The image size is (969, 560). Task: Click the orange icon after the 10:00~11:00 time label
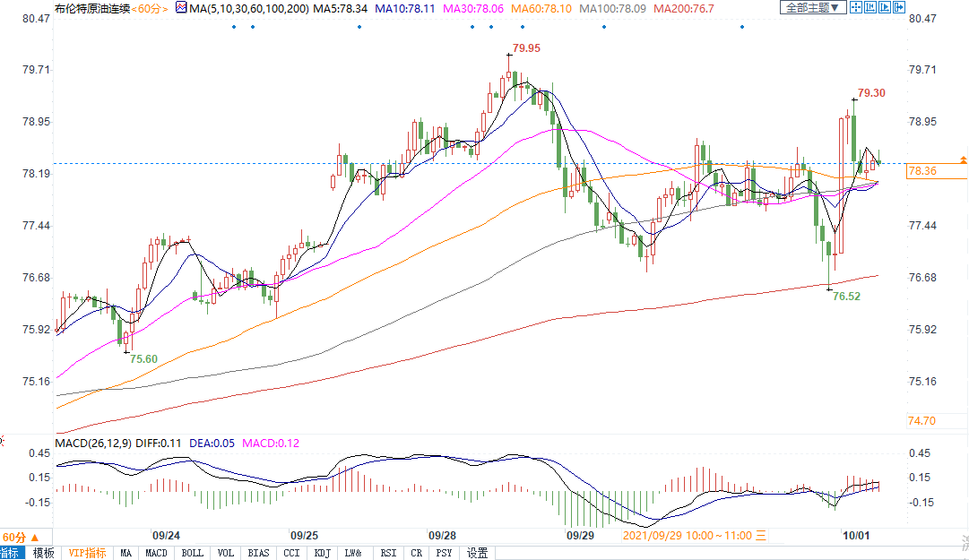pos(762,536)
